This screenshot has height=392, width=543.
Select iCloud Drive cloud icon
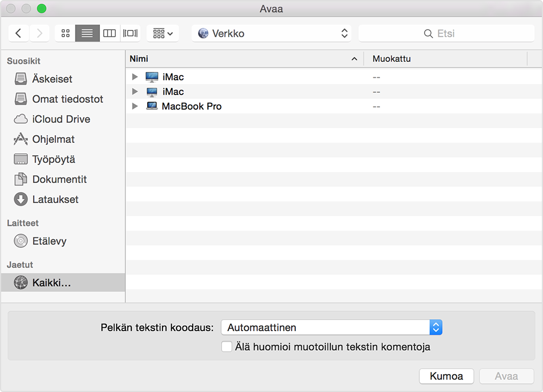pos(21,119)
